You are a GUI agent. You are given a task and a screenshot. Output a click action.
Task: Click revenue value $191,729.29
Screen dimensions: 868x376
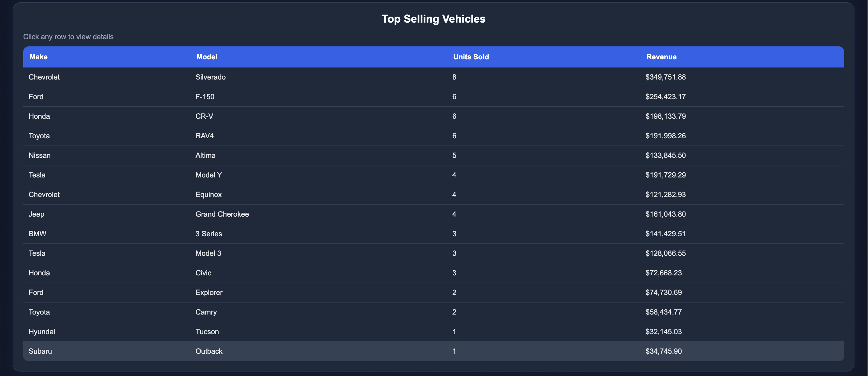point(666,175)
